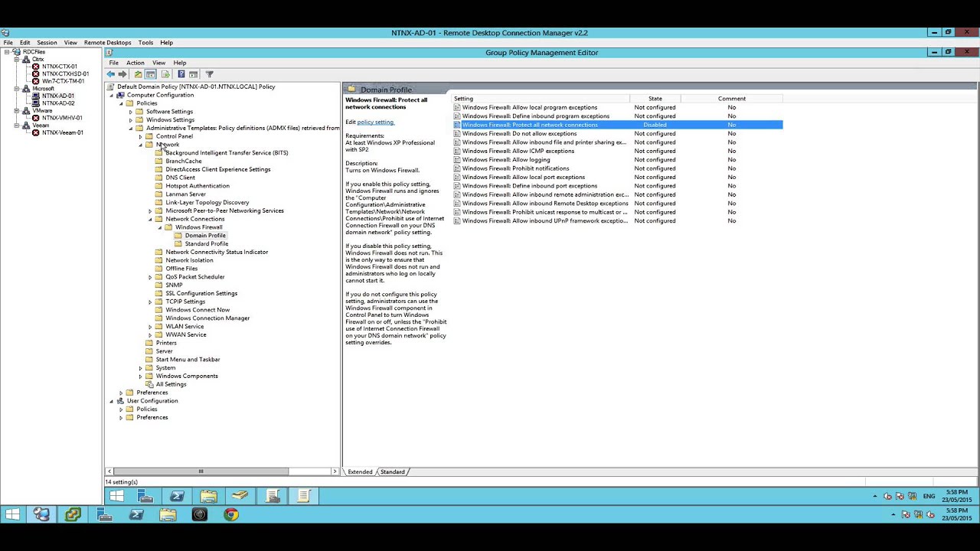This screenshot has width=980, height=551.
Task: Select Win7-CTX-TM-01 in server tree
Action: click(63, 81)
